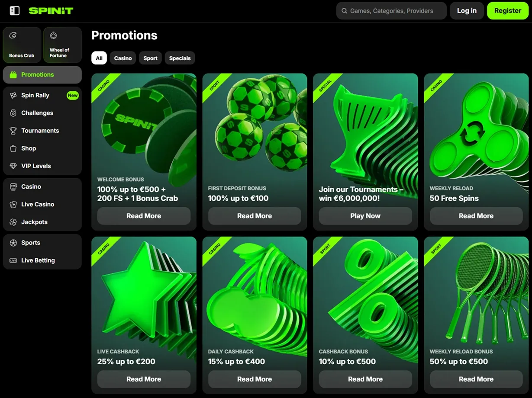532x398 pixels.
Task: Switch to the Casino promotions filter
Action: 123,58
